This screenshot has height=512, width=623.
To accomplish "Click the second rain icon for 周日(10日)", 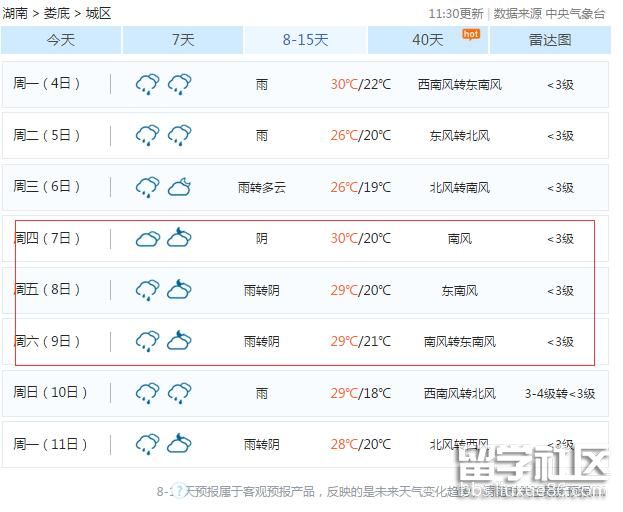I will click(180, 392).
